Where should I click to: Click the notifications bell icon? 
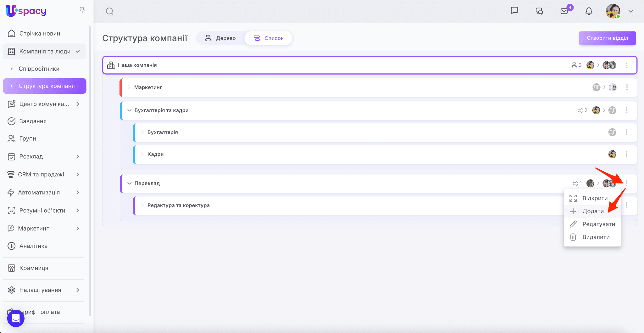589,11
